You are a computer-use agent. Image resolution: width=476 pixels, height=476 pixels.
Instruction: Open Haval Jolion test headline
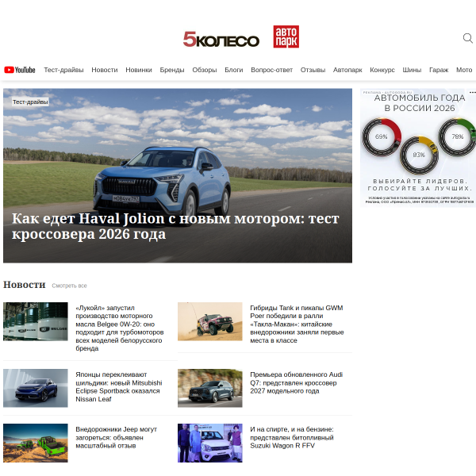pyautogui.click(x=175, y=226)
